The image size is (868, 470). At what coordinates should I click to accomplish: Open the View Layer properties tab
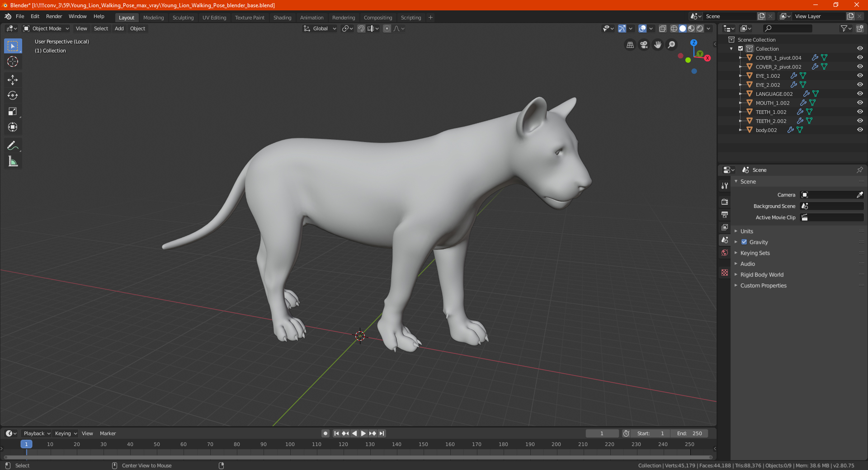(725, 227)
